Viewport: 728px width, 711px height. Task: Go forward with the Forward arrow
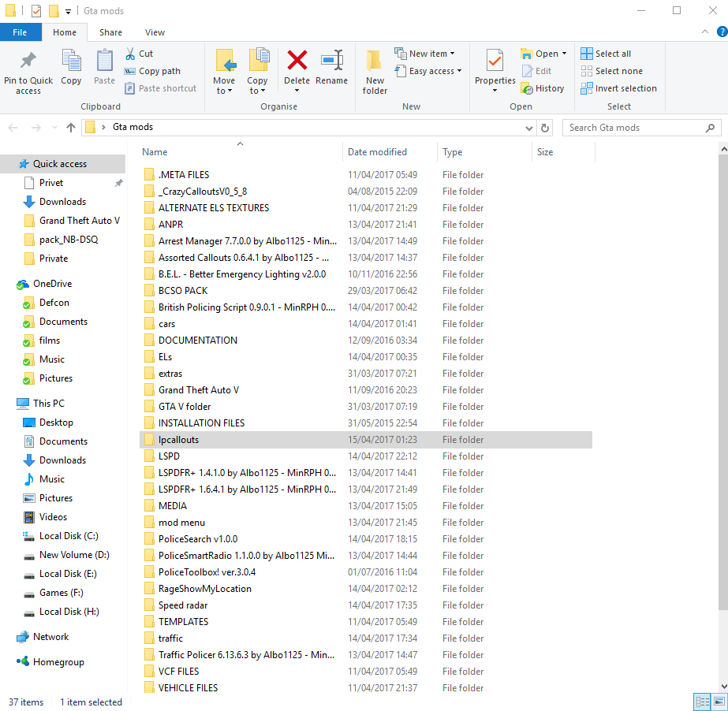[x=35, y=128]
